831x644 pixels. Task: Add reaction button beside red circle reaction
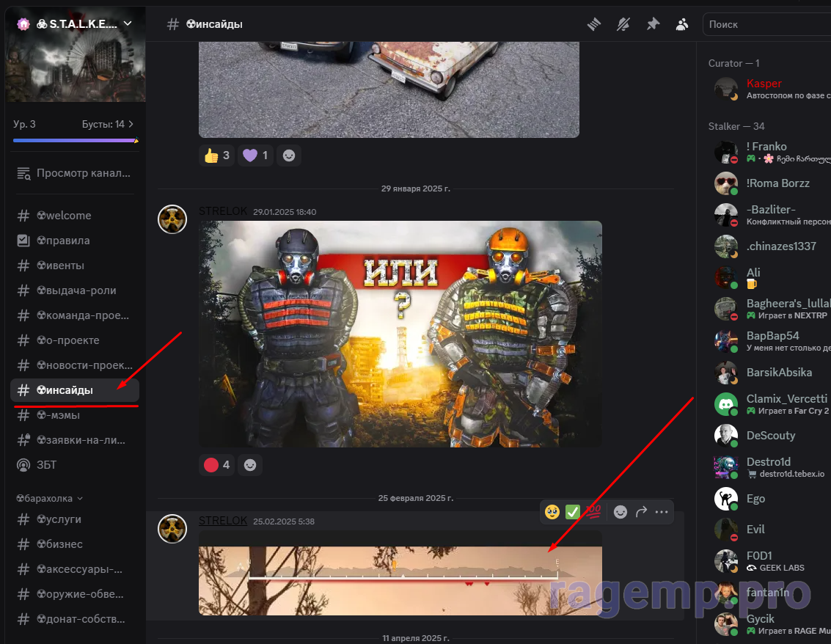[250, 465]
